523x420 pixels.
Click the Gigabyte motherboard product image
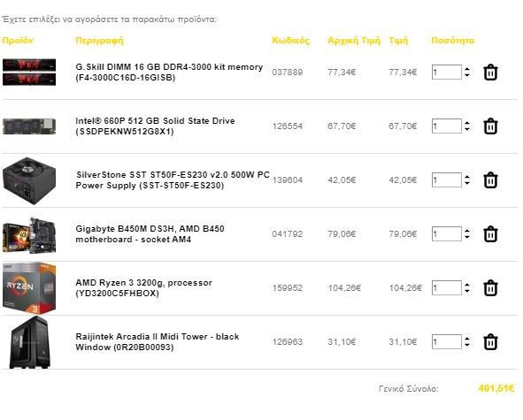(x=29, y=235)
